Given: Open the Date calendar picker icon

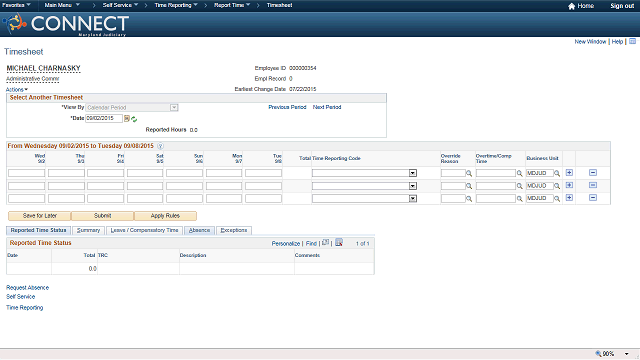Looking at the screenshot, I should [127, 119].
